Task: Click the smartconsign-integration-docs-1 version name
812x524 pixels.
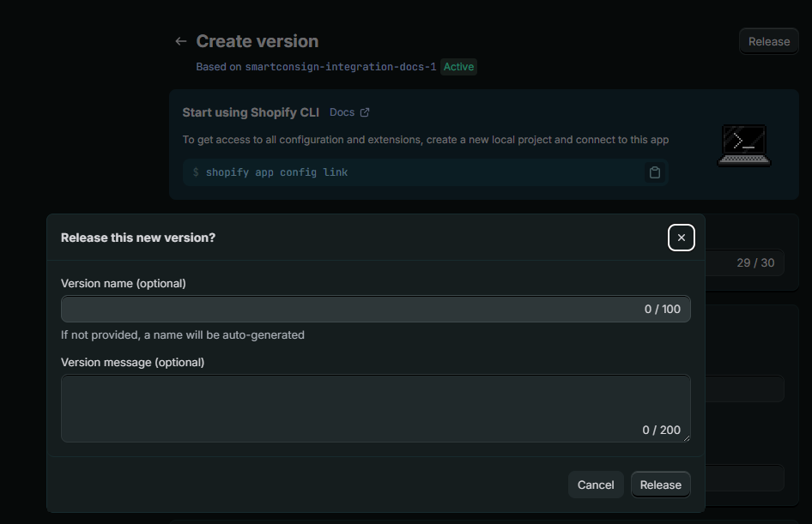Action: tap(341, 67)
